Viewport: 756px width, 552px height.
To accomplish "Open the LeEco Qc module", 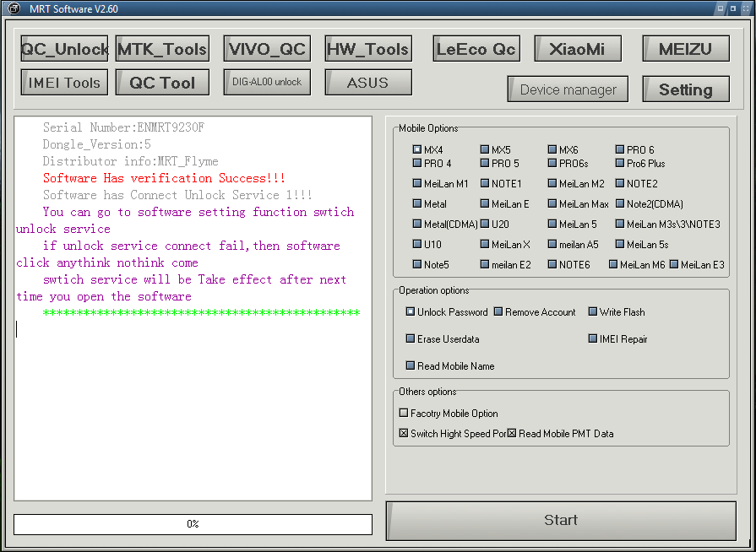I will click(x=476, y=49).
